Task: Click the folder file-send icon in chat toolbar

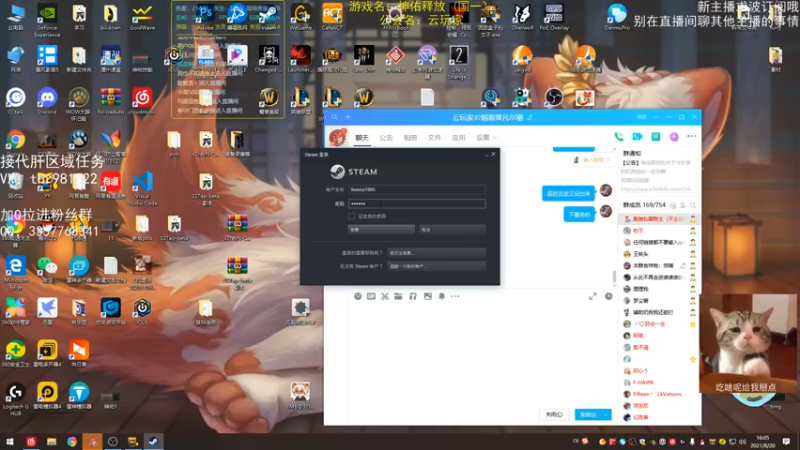Action: 398,296
